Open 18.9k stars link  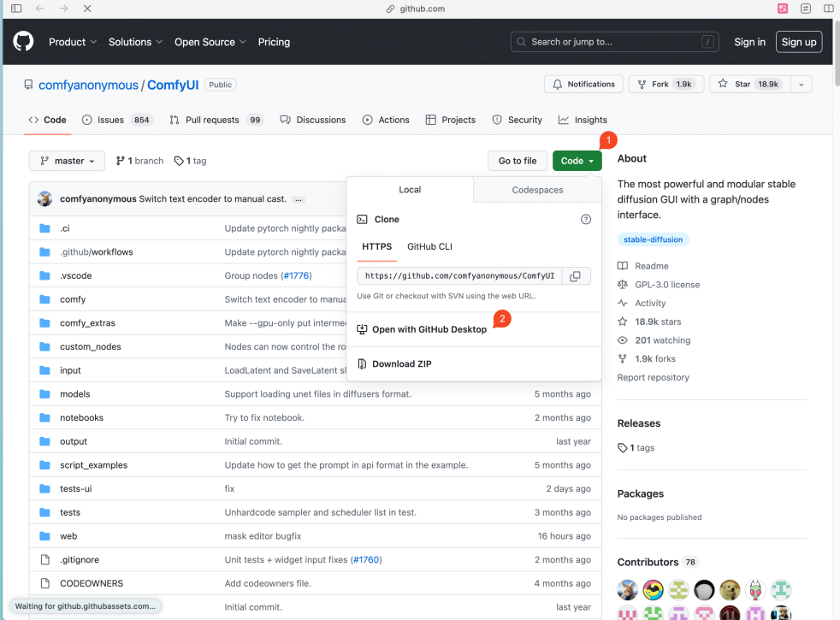coord(649,322)
